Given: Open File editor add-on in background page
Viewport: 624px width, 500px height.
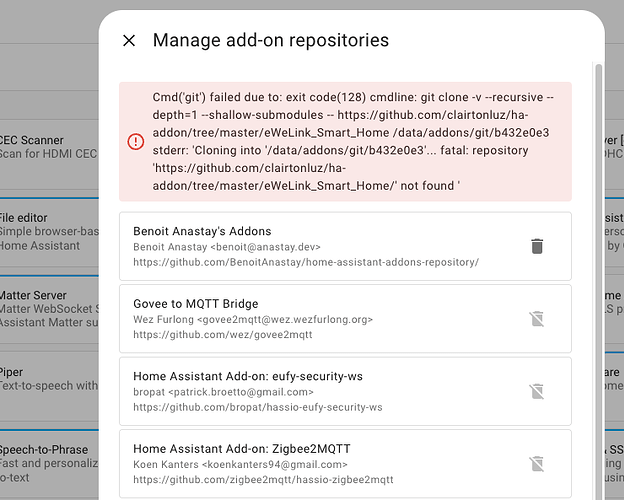Looking at the screenshot, I should [49, 232].
